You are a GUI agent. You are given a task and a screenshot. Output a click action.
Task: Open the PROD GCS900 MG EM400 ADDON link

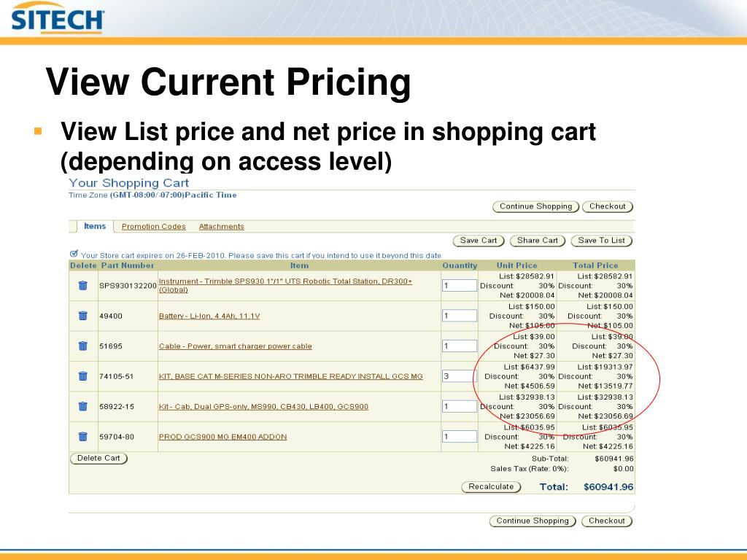point(222,437)
